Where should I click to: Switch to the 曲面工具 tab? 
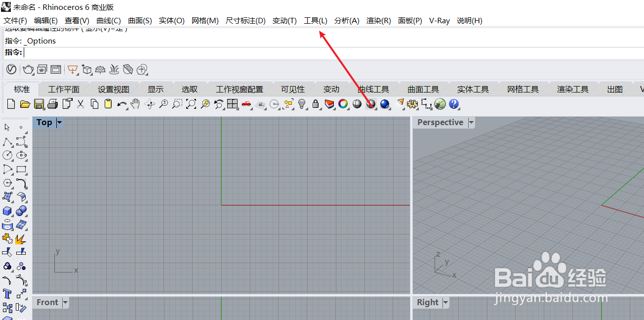423,90
